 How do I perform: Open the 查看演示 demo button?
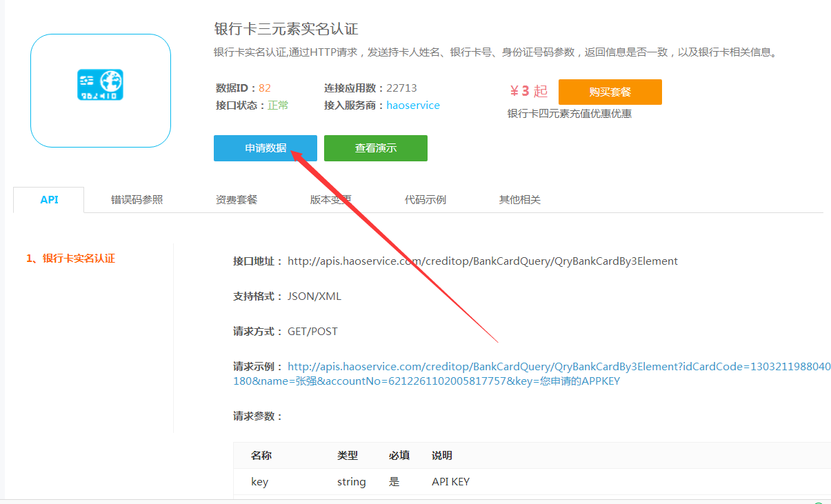376,148
